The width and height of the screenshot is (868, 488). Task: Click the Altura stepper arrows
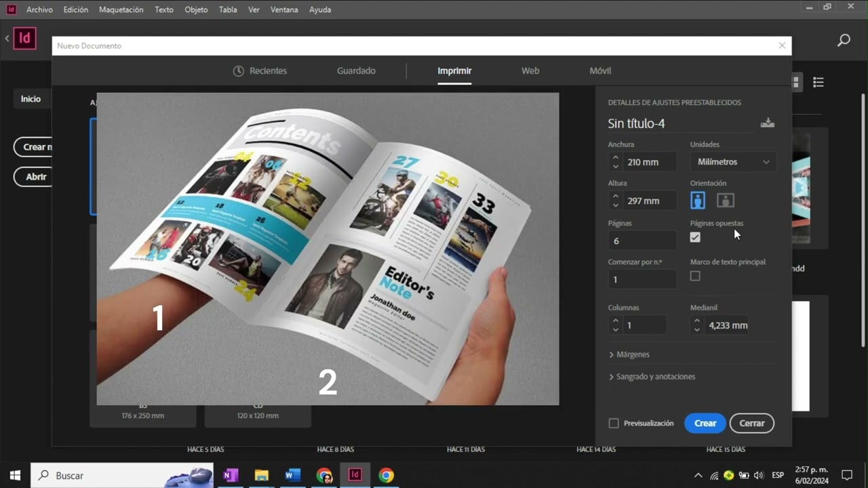tap(615, 201)
